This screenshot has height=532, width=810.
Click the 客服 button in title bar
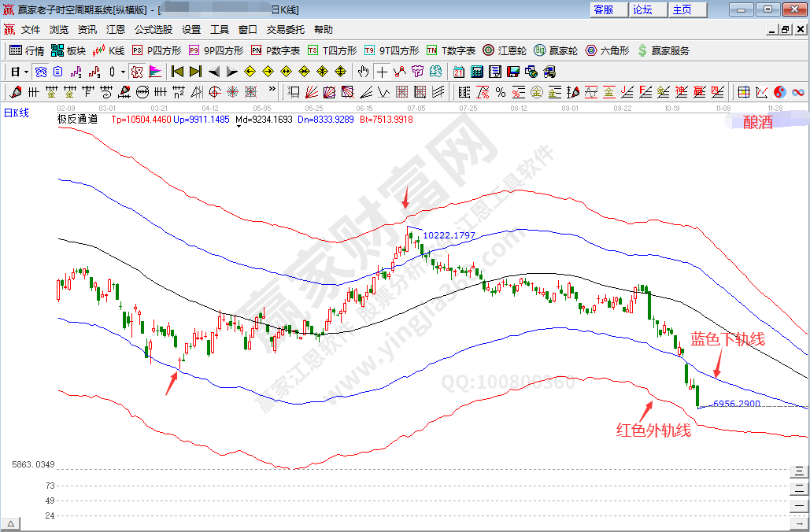pos(604,9)
